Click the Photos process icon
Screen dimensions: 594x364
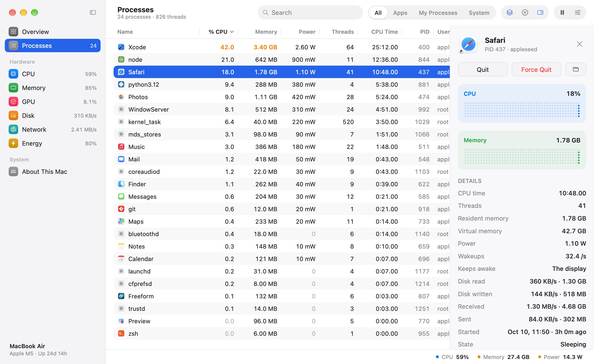point(121,97)
